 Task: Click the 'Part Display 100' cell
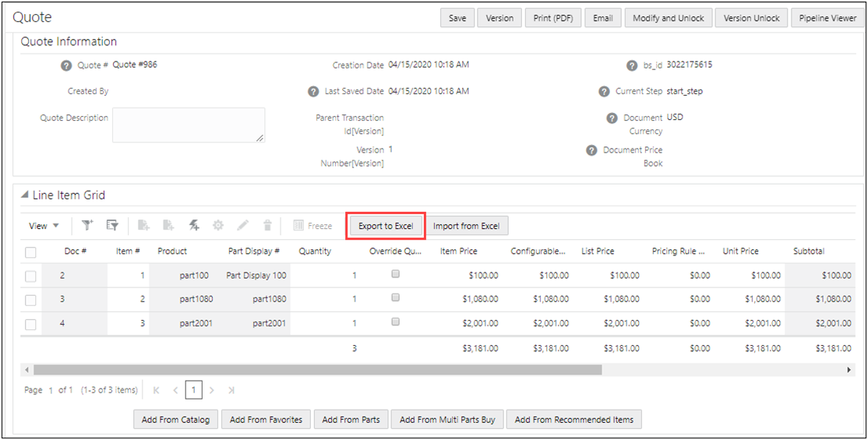[255, 275]
